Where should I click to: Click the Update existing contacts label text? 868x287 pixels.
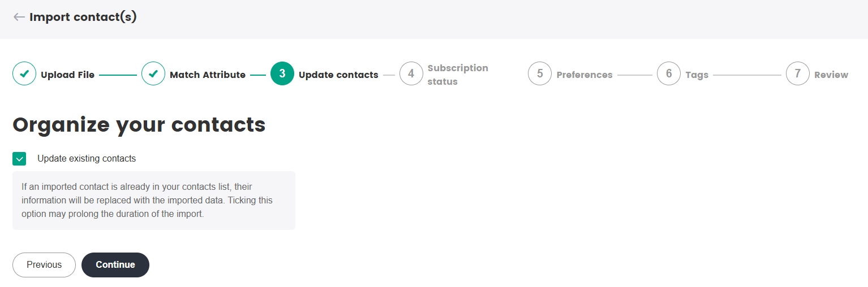pos(87,159)
